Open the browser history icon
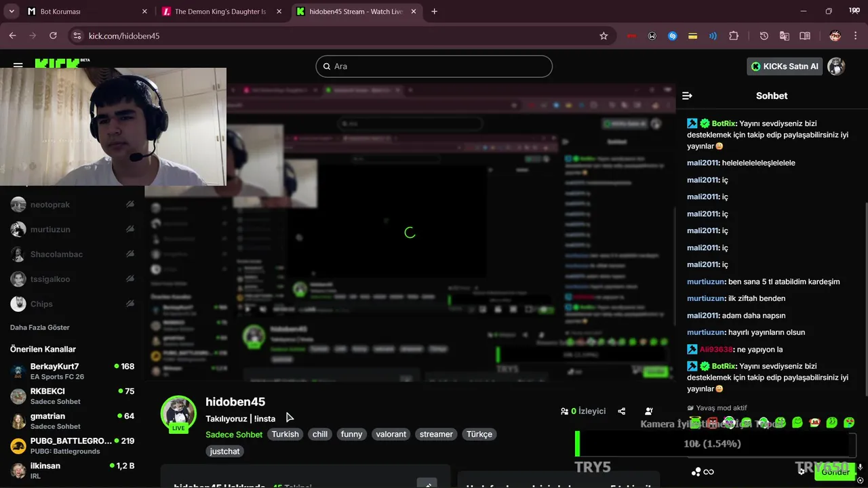Image resolution: width=868 pixels, height=488 pixels. (x=764, y=36)
